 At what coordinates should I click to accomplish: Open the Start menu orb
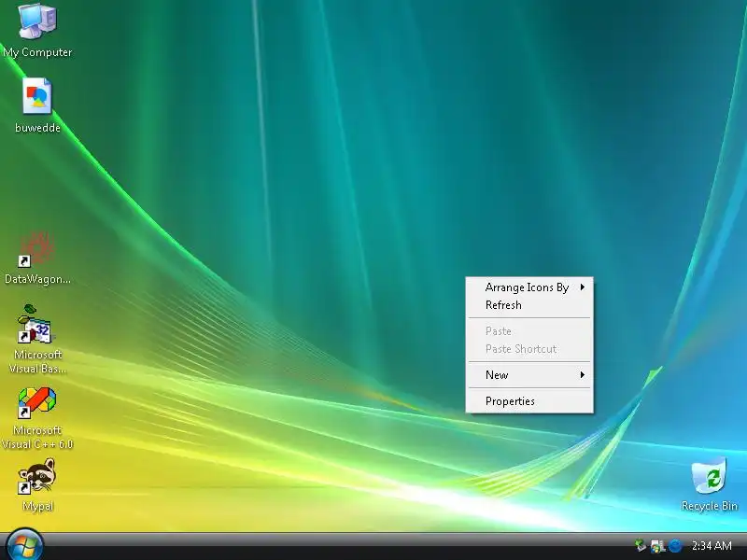click(x=24, y=546)
